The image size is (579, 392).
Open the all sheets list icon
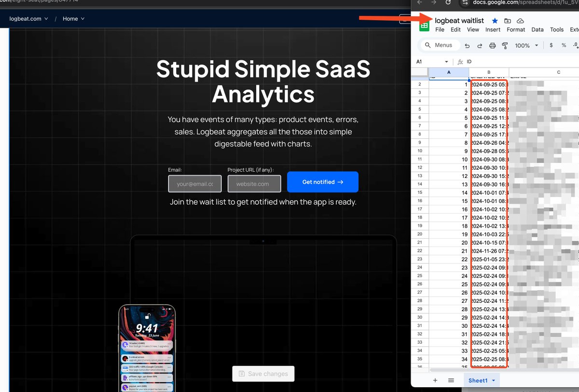[451, 380]
